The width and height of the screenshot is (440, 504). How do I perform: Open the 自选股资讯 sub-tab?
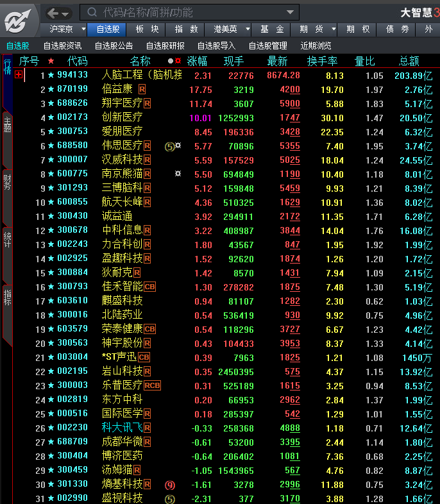click(x=62, y=46)
